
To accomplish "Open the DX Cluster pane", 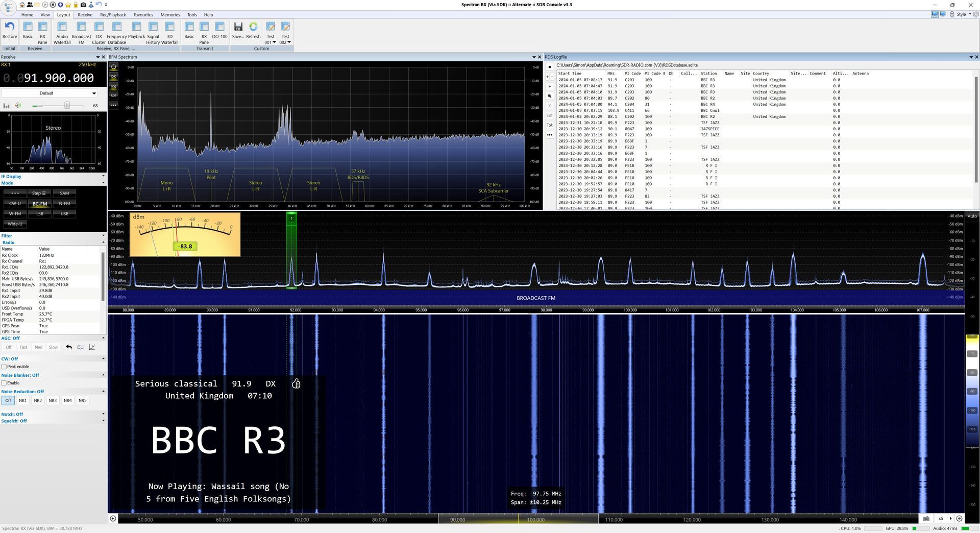I will [99, 30].
